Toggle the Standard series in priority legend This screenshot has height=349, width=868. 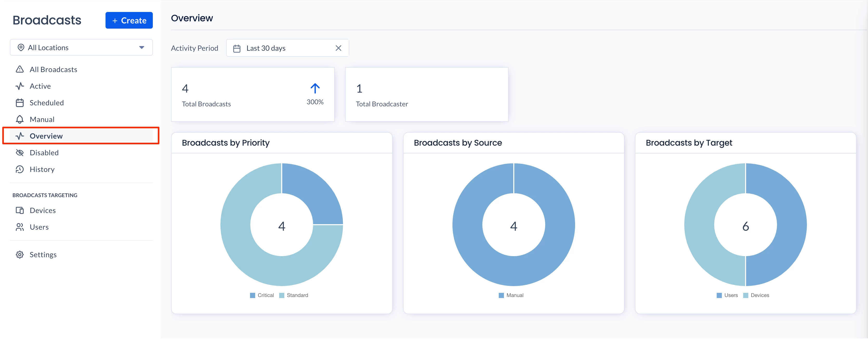pos(294,295)
